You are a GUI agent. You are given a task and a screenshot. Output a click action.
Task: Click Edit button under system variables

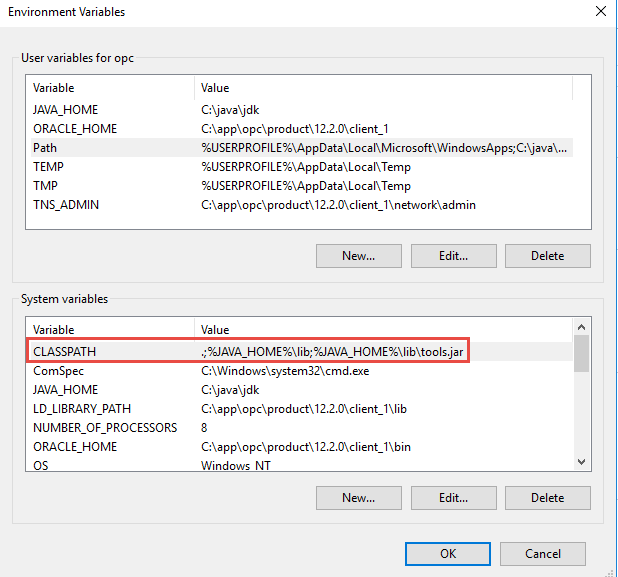[x=453, y=498]
